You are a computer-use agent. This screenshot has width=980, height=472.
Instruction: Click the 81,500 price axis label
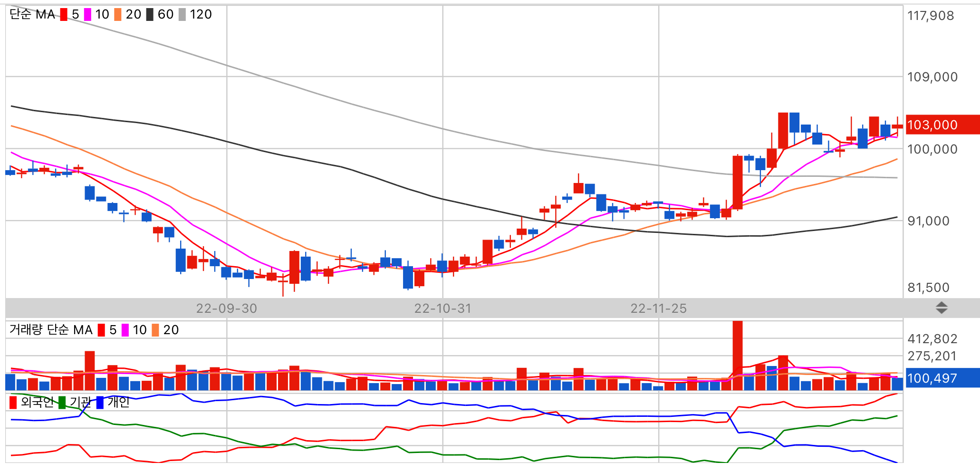point(928,288)
